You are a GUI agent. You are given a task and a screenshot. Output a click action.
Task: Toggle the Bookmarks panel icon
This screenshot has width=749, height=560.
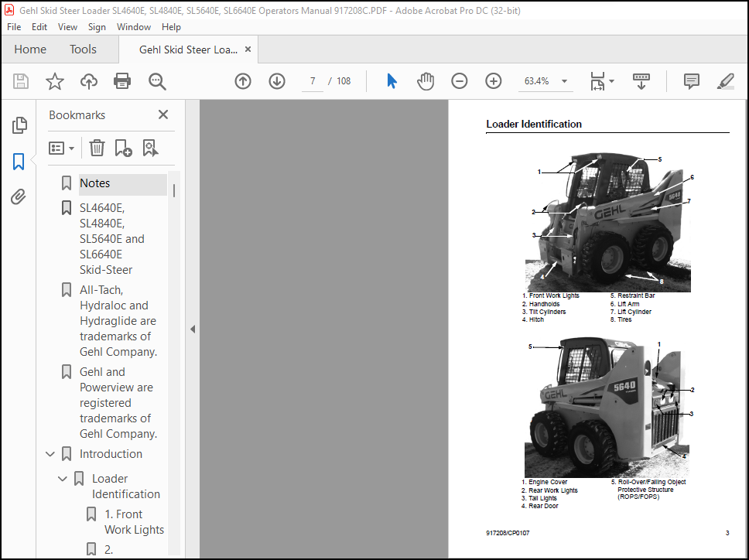click(x=19, y=162)
